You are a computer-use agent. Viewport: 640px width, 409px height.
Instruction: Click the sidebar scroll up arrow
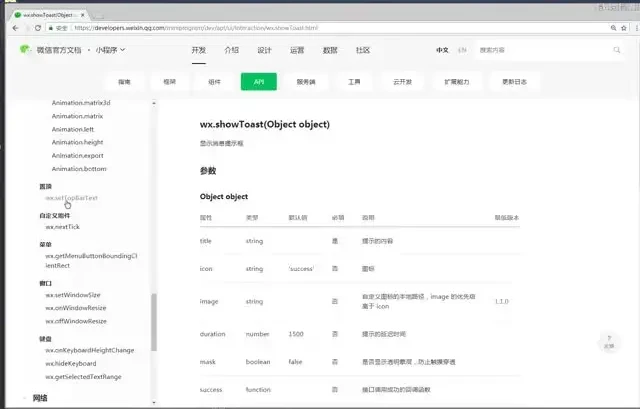point(154,103)
